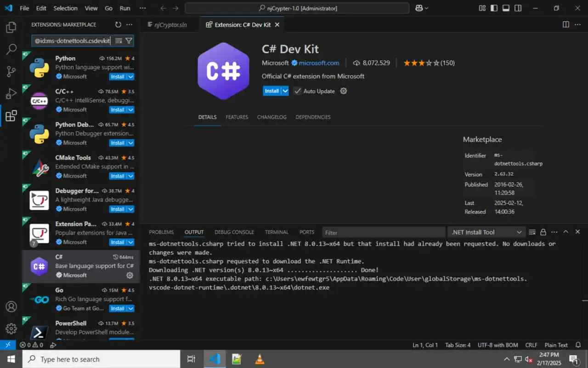The height and width of the screenshot is (368, 588).
Task: Open Install dropdown arrow for Go
Action: (130, 309)
